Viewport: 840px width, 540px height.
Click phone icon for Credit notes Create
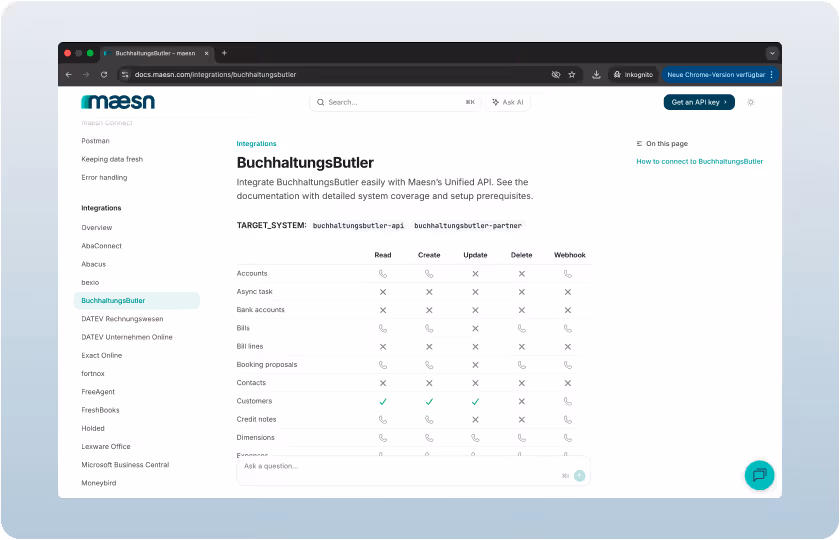(429, 419)
